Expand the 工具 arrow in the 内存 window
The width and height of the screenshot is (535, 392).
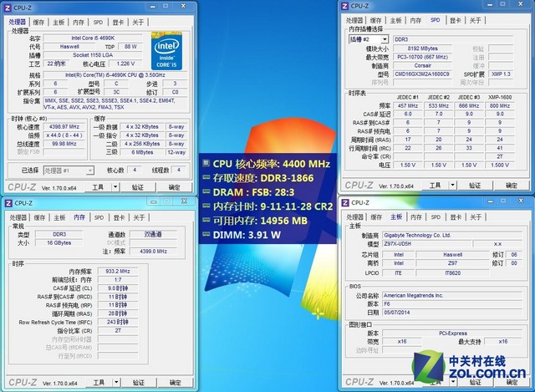pos(116,383)
